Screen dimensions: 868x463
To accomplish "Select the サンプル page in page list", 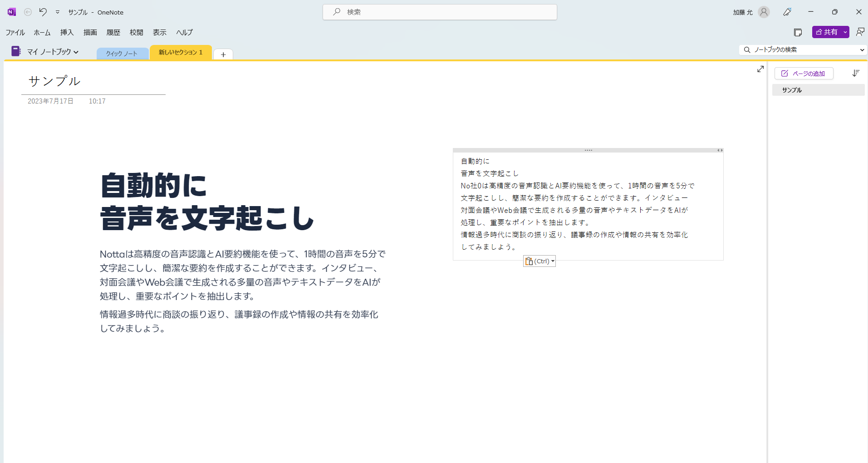I will 818,90.
